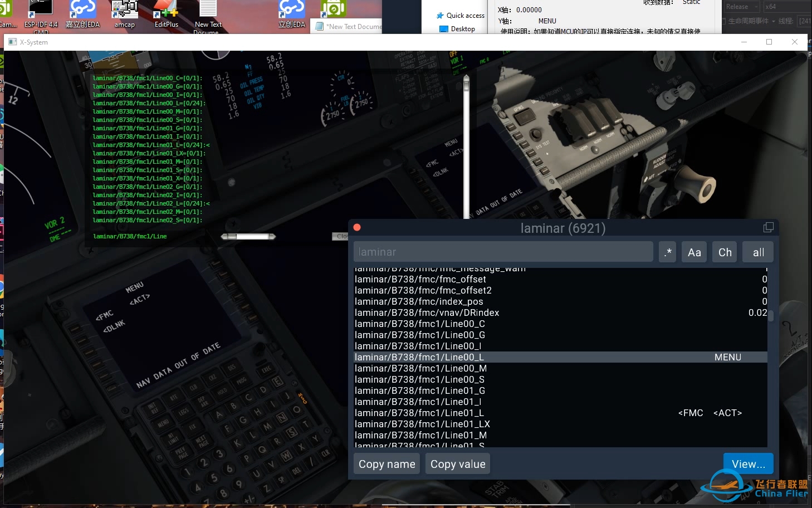Open the New Text Document desktop file
This screenshot has width=812, height=508.
pyautogui.click(x=208, y=17)
